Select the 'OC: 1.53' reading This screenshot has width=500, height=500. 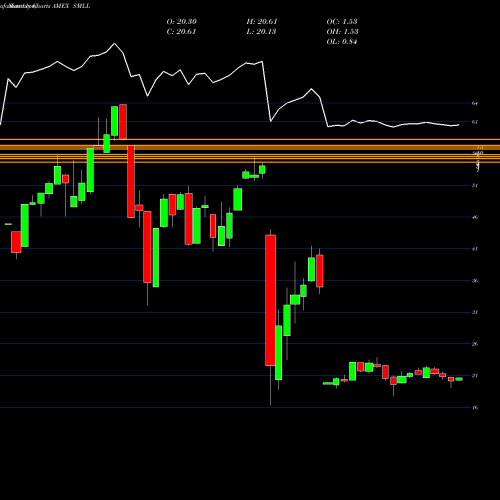tap(342, 22)
